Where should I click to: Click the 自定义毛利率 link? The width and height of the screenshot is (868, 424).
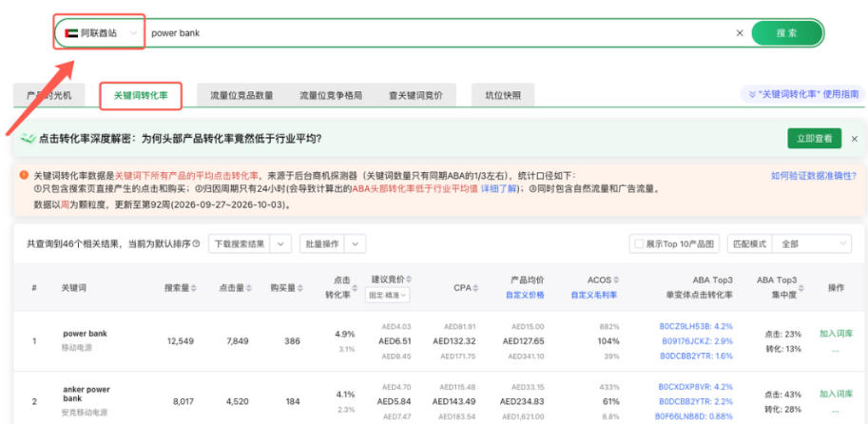(594, 295)
